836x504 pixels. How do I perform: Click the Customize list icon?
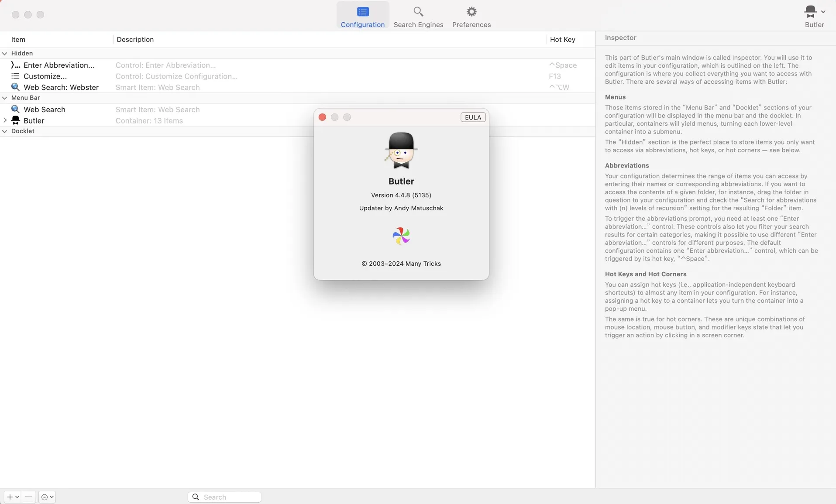(15, 76)
